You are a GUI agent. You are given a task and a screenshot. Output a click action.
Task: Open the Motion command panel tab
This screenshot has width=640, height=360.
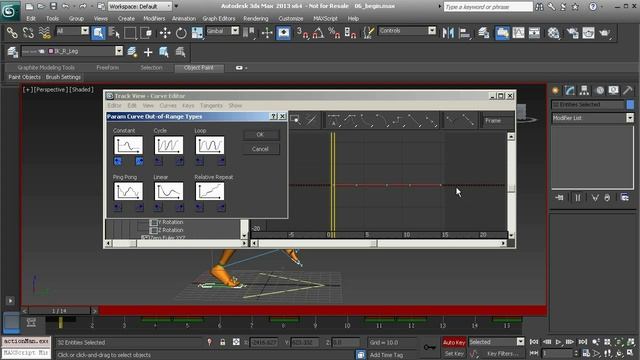600,90
